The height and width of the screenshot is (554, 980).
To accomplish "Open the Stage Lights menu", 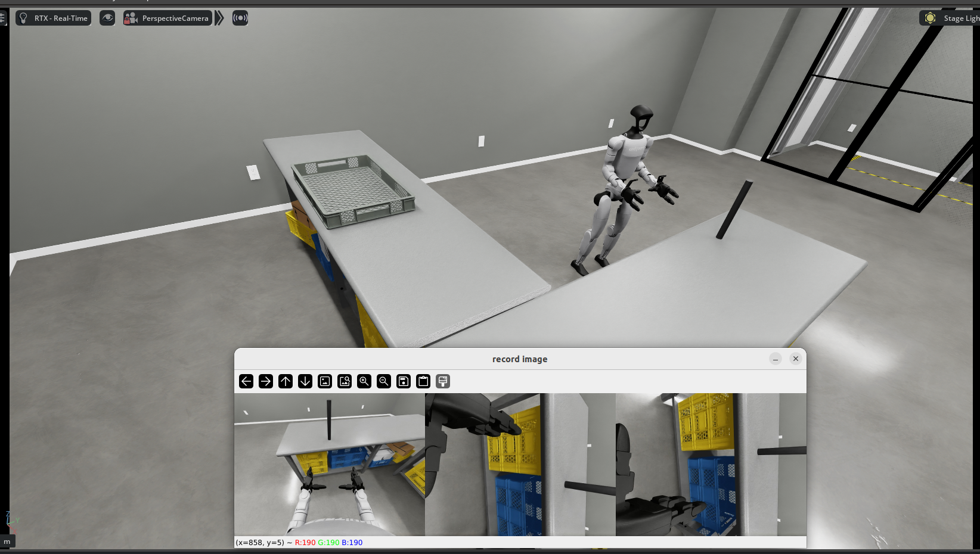I will [x=950, y=18].
